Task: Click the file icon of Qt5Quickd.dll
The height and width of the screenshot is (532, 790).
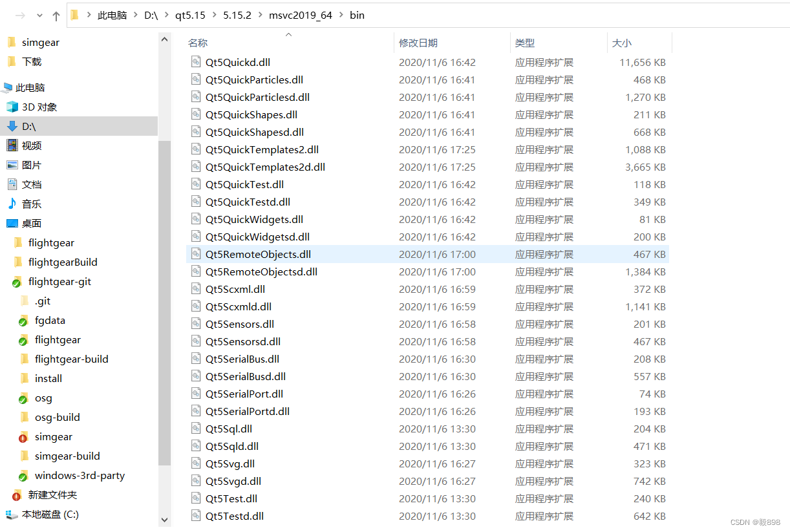Action: [x=196, y=62]
